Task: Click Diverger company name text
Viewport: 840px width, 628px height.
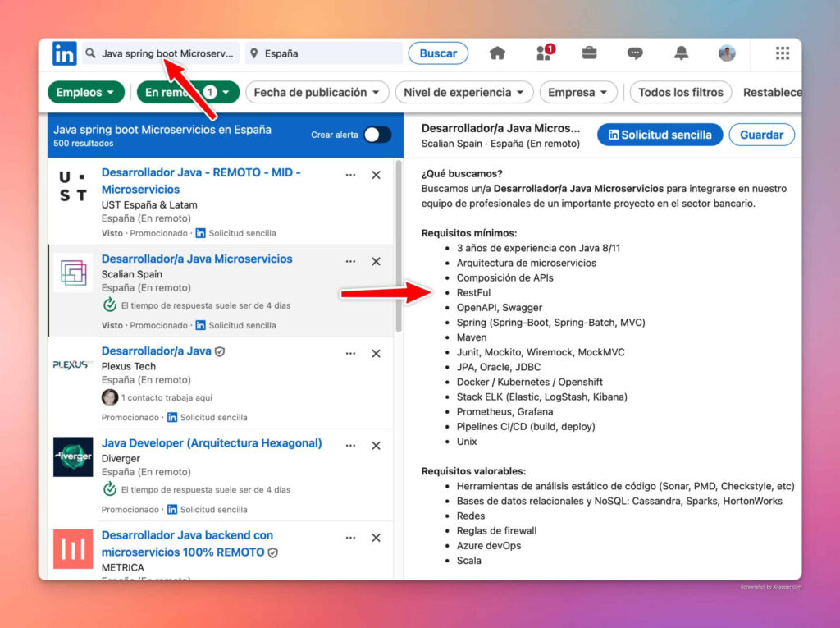Action: point(121,459)
